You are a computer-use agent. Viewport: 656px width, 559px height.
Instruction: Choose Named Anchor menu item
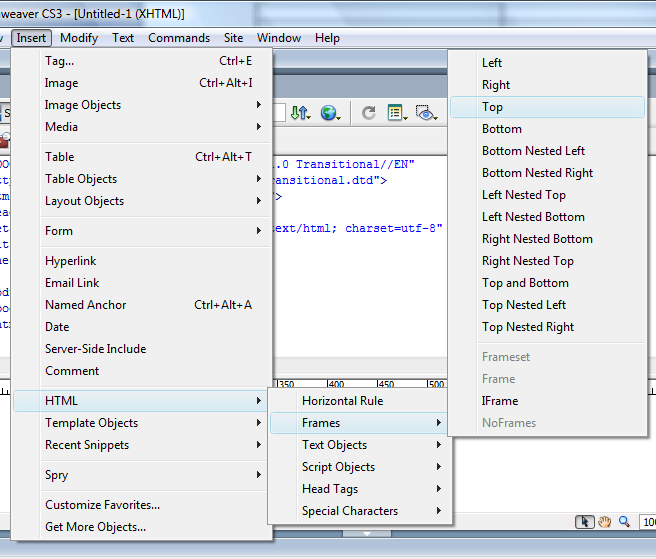[x=142, y=305]
